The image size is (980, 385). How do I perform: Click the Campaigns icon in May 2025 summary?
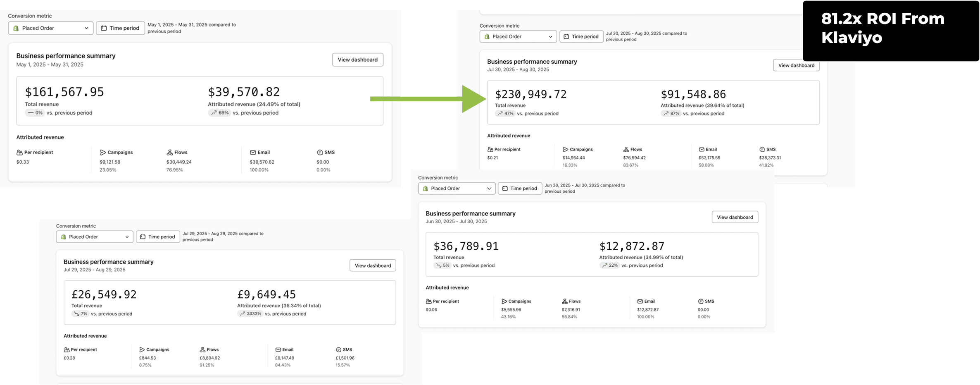click(x=103, y=153)
